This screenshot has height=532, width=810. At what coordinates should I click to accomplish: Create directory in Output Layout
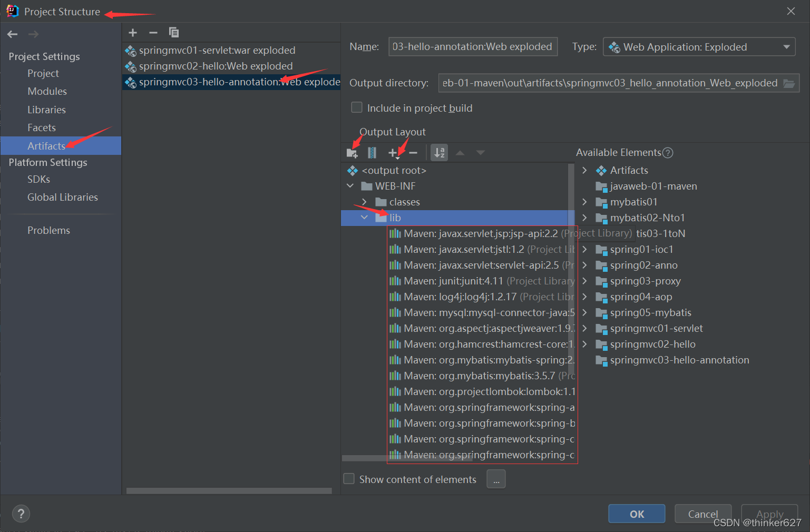[352, 153]
